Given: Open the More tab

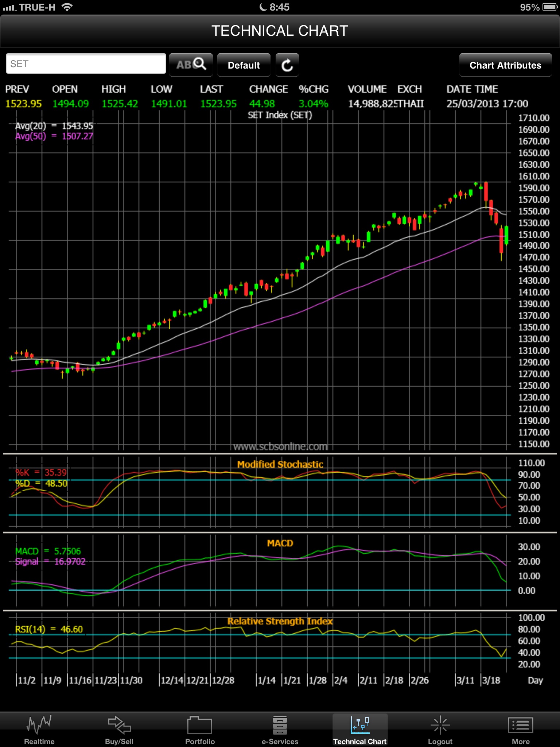Looking at the screenshot, I should point(521,729).
